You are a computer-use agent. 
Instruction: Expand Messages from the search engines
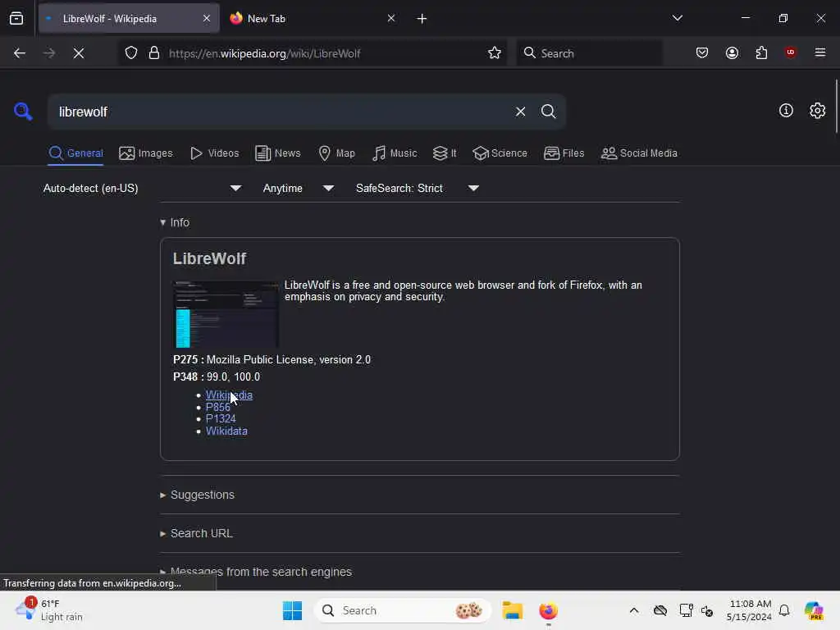[256, 572]
